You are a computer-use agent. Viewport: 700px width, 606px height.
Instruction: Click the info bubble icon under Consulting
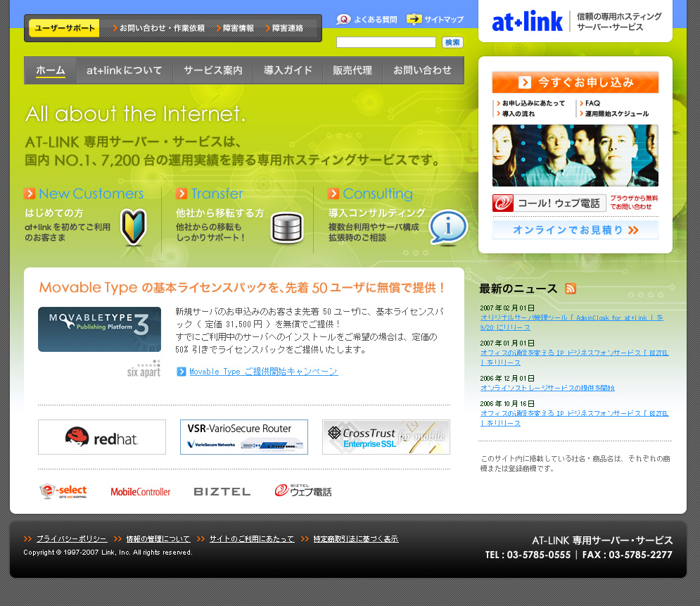pyautogui.click(x=448, y=227)
